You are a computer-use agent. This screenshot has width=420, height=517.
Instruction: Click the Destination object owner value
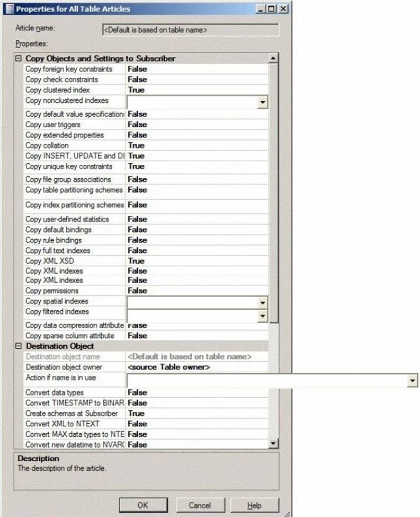pyautogui.click(x=168, y=367)
